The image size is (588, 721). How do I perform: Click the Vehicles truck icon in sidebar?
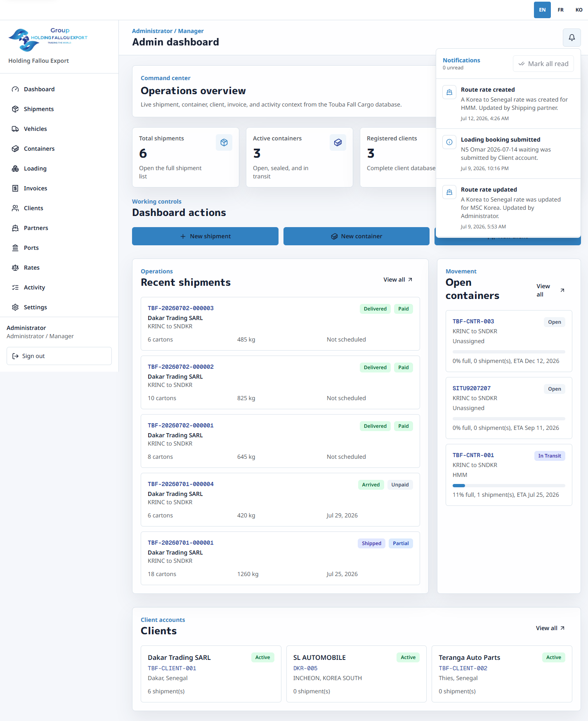(x=15, y=129)
